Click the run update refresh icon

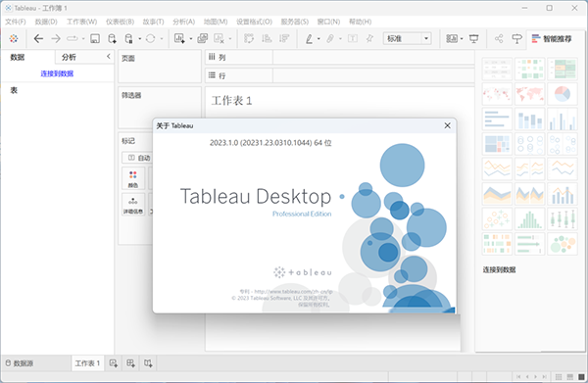[x=150, y=38]
